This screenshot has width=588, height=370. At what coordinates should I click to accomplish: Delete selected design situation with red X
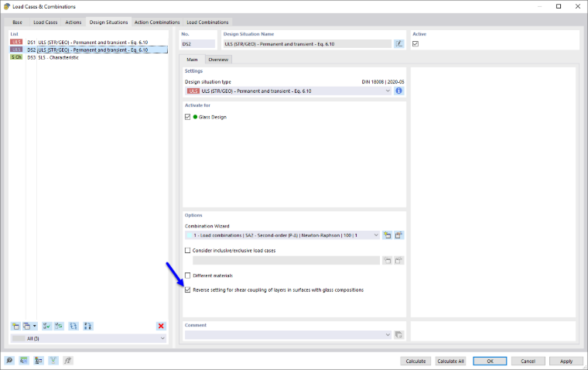tap(161, 326)
